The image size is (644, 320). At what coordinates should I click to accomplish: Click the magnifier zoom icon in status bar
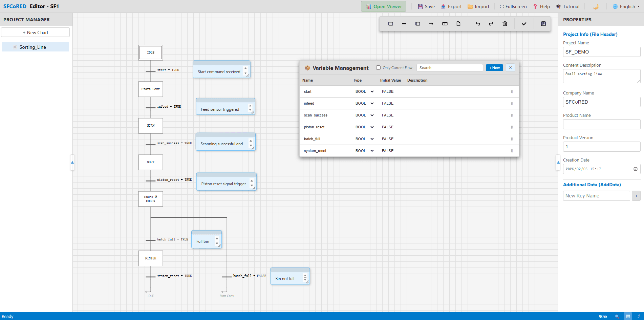(x=617, y=316)
